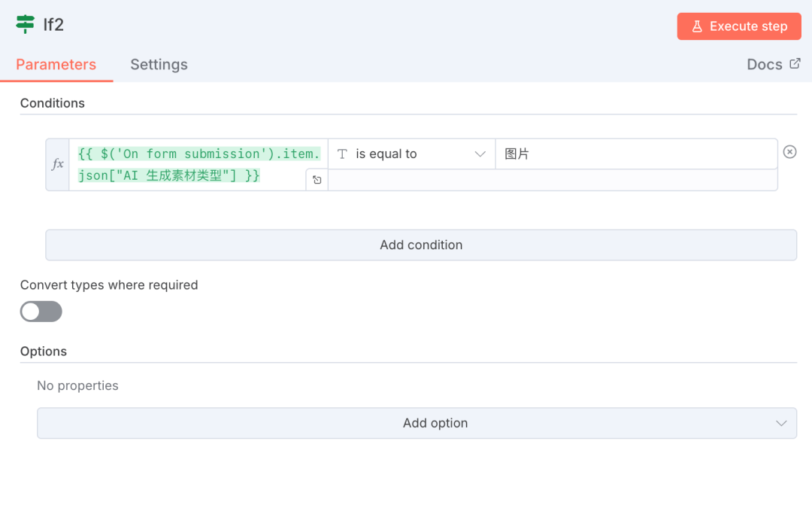Open the "is equal to" operator dropdown
812x508 pixels.
click(x=411, y=154)
